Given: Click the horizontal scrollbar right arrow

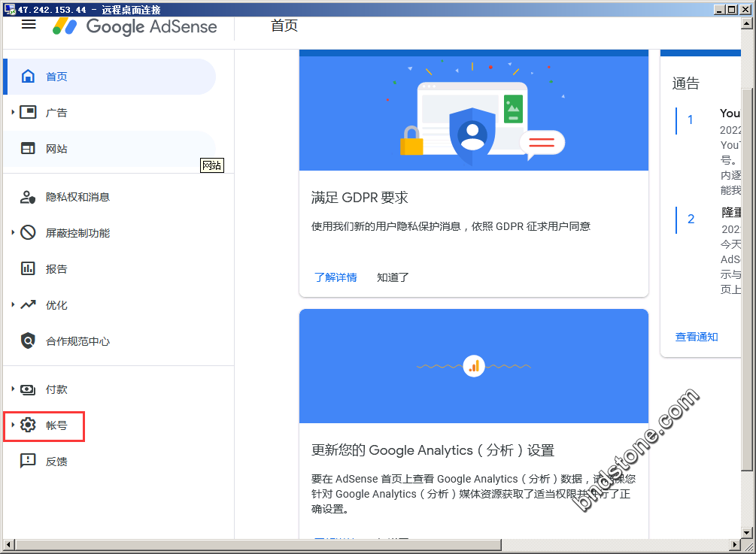Looking at the screenshot, I should 735,545.
